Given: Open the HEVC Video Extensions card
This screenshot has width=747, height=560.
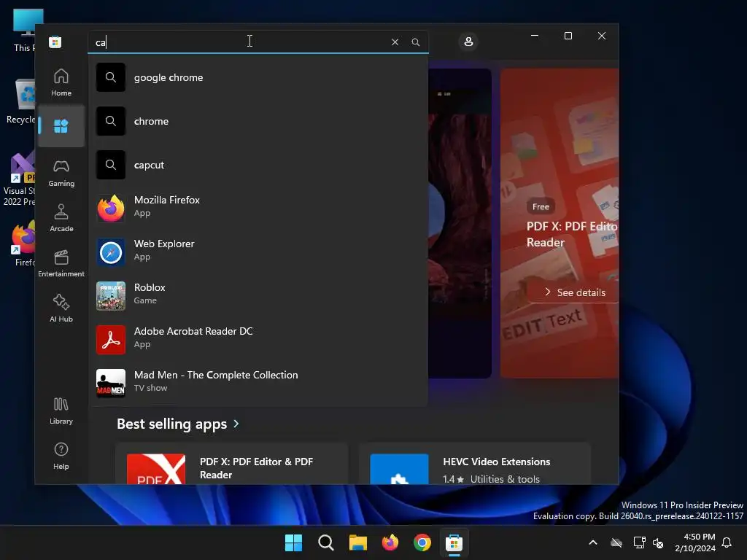Looking at the screenshot, I should (474, 464).
